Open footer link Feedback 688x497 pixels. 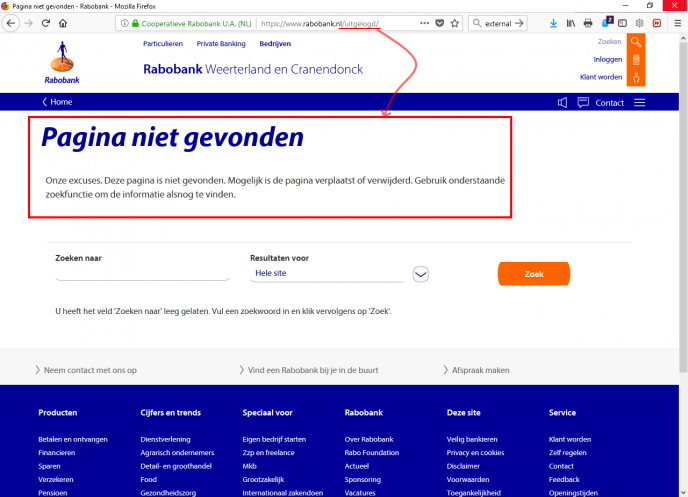coord(564,480)
